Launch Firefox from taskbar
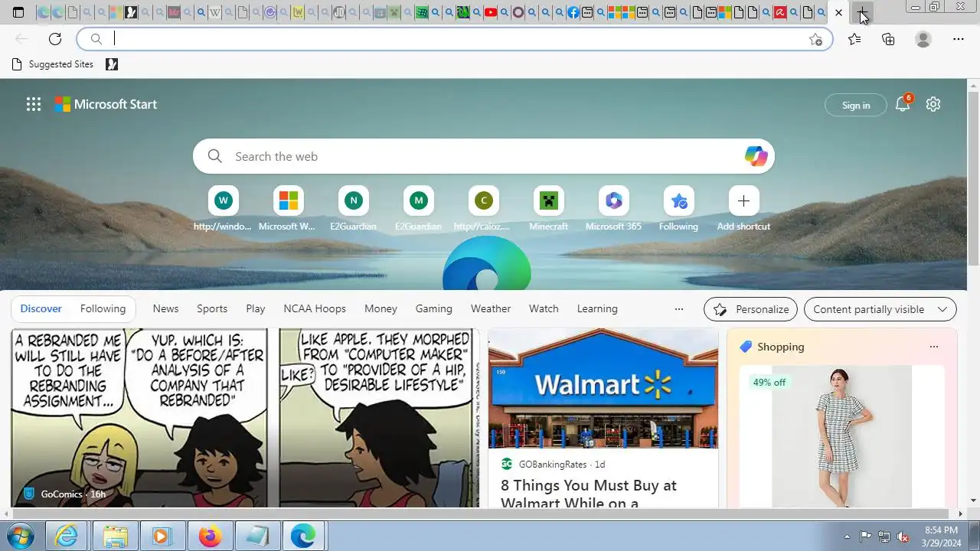Image resolution: width=980 pixels, height=551 pixels. click(x=209, y=536)
